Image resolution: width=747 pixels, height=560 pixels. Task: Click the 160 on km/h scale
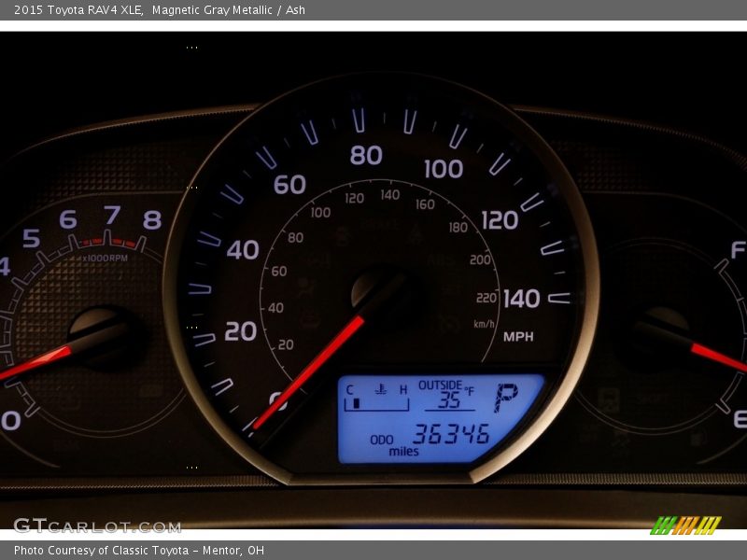425,204
